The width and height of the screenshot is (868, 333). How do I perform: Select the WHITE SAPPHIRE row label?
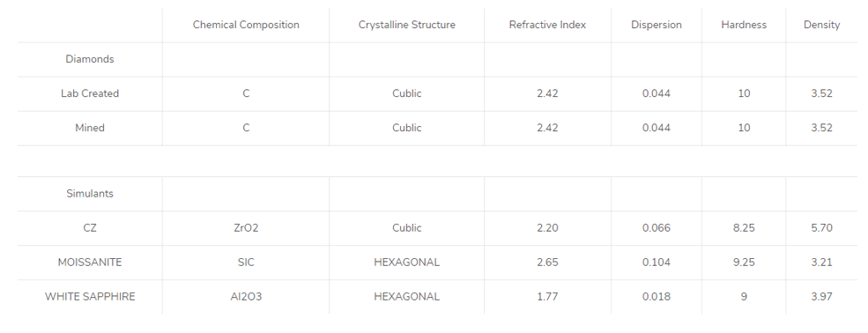(x=90, y=297)
